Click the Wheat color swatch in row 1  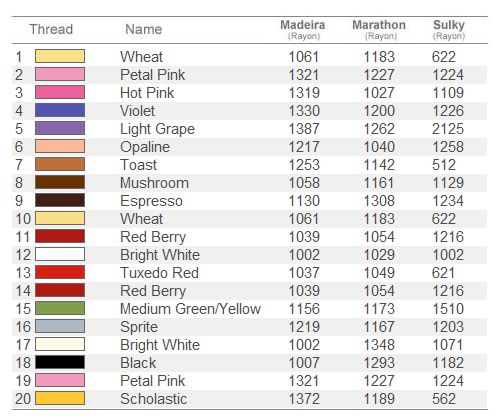(x=60, y=56)
